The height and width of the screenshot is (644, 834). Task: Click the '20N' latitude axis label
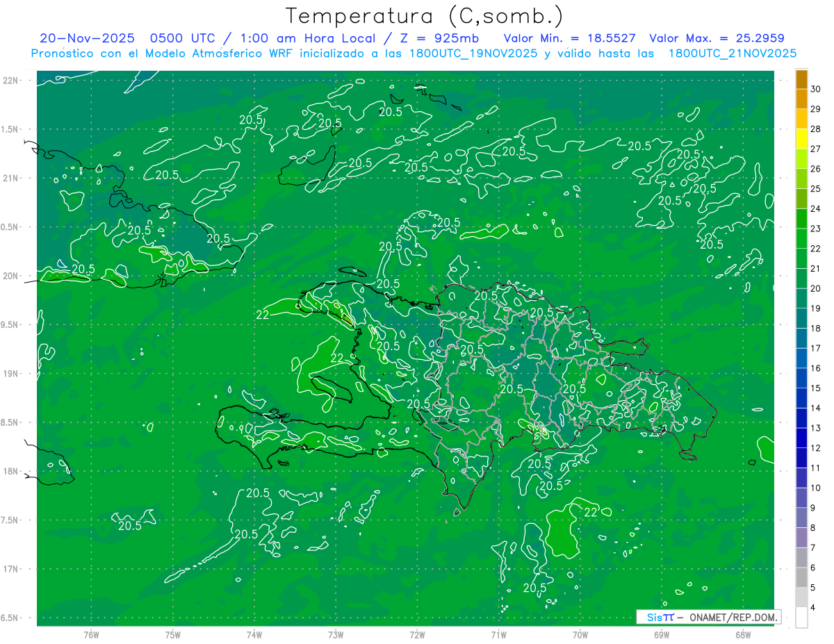12,276
